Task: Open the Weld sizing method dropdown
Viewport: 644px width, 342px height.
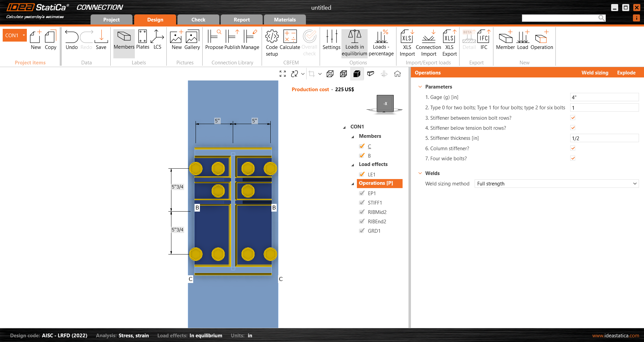Action: point(556,184)
